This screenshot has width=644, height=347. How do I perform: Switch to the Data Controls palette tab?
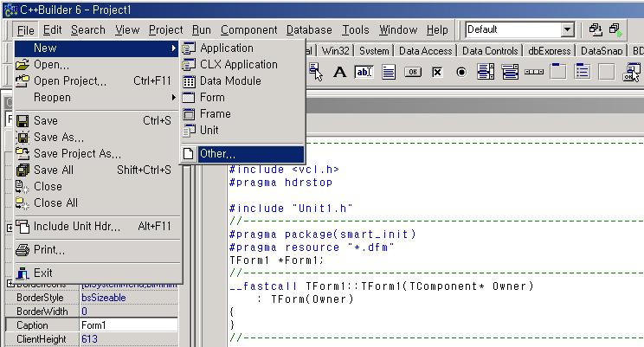pos(490,51)
